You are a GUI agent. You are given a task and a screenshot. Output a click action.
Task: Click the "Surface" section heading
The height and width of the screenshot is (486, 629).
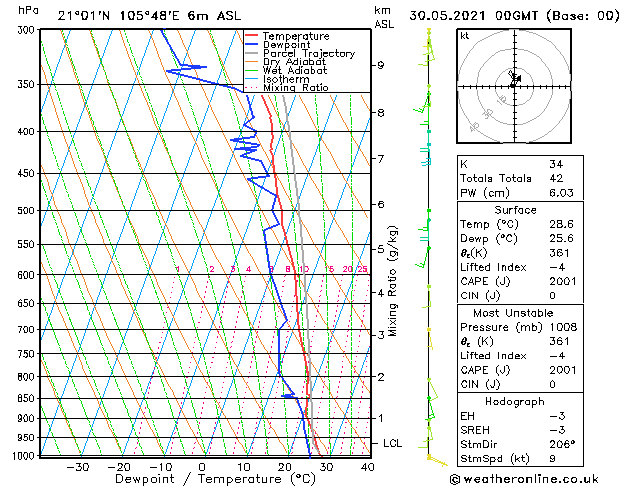515,210
